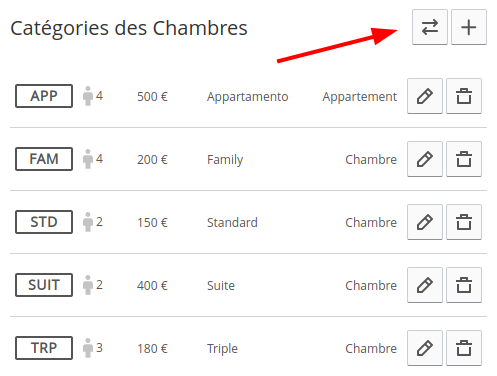
Task: Select the TRP code badge
Action: coord(44,348)
